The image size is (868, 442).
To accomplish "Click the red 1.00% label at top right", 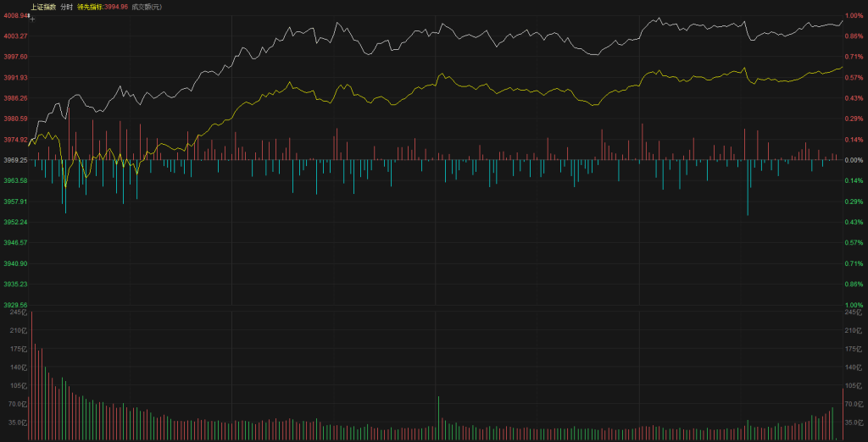I will point(853,15).
